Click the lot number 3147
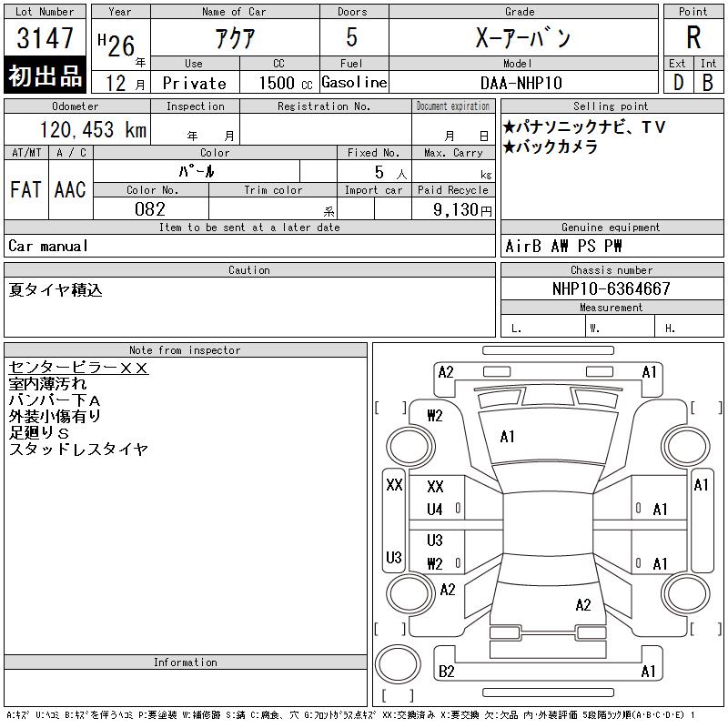The width and height of the screenshot is (728, 728). (x=45, y=37)
